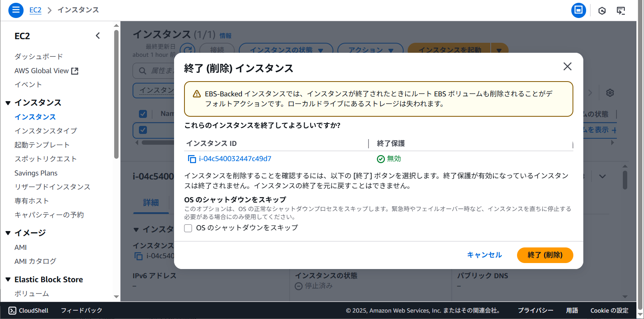The image size is (644, 319).
Task: Open the hamburger navigation menu
Action: click(x=16, y=10)
